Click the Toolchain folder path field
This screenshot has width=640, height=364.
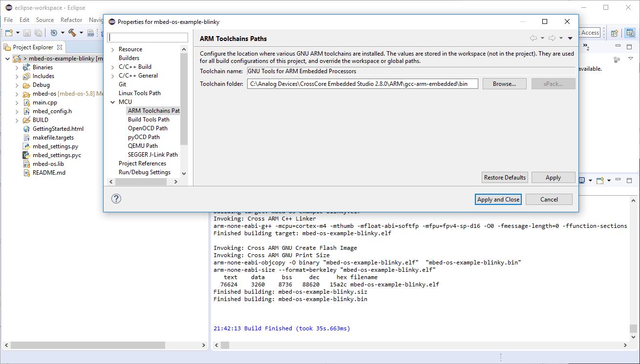pos(363,83)
